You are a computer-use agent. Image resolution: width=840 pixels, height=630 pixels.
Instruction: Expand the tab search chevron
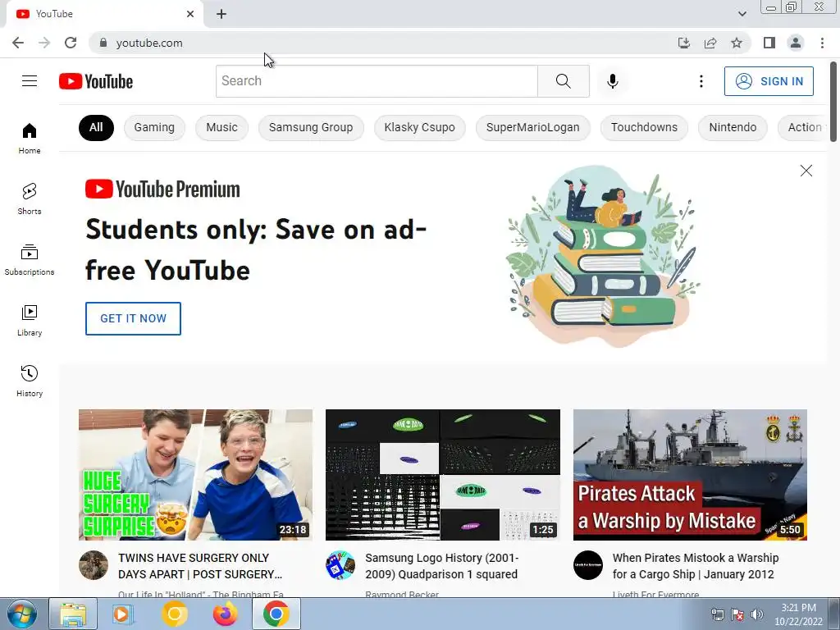pyautogui.click(x=742, y=14)
